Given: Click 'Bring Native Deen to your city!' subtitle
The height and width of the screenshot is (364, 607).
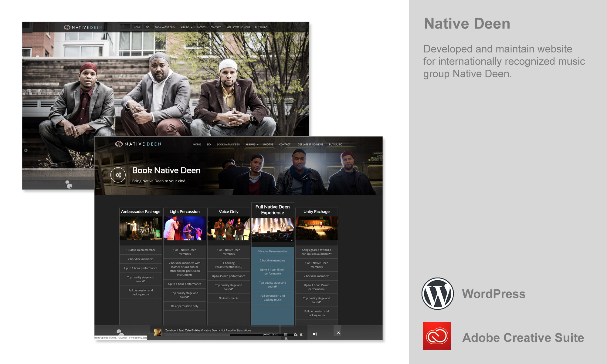Looking at the screenshot, I should pyautogui.click(x=158, y=181).
